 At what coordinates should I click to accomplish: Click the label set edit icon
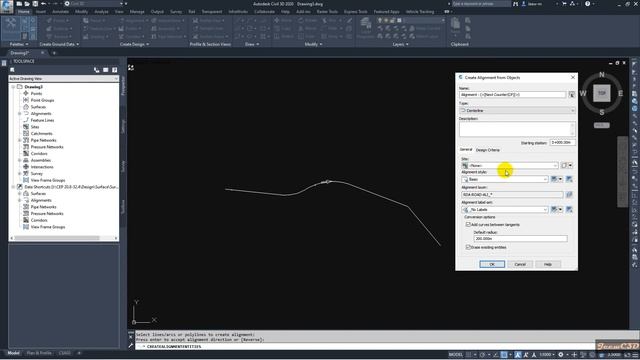pyautogui.click(x=554, y=209)
